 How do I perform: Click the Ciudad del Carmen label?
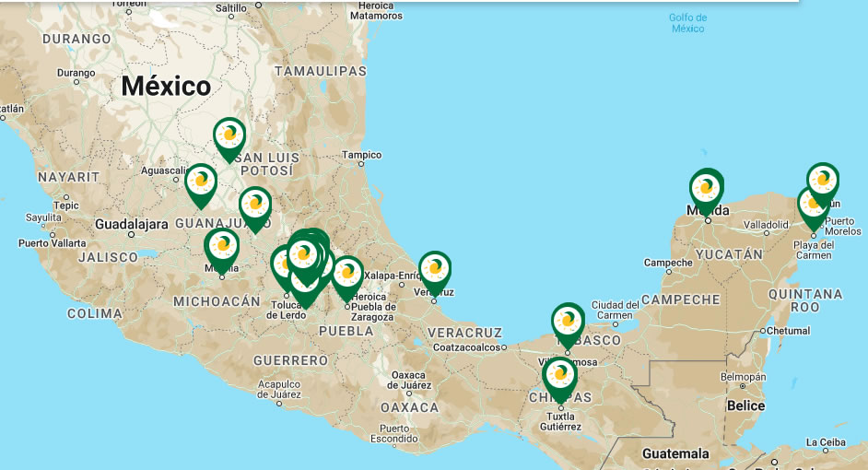615,310
